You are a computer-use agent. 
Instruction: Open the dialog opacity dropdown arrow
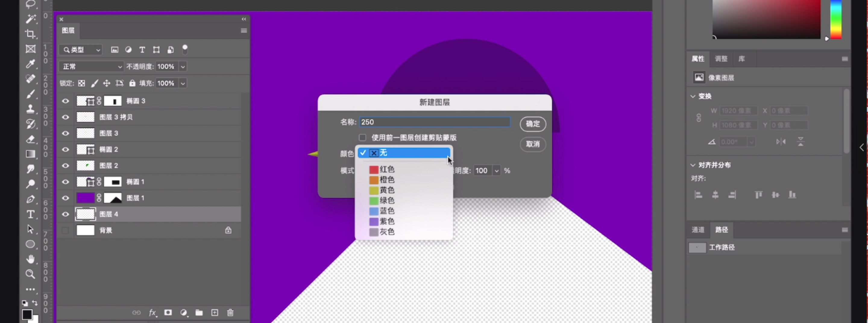[496, 171]
